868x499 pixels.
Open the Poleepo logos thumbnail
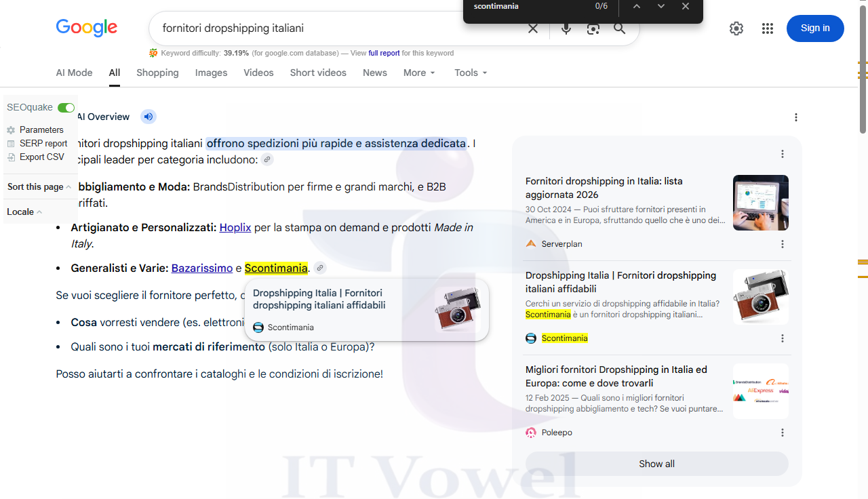click(x=761, y=391)
